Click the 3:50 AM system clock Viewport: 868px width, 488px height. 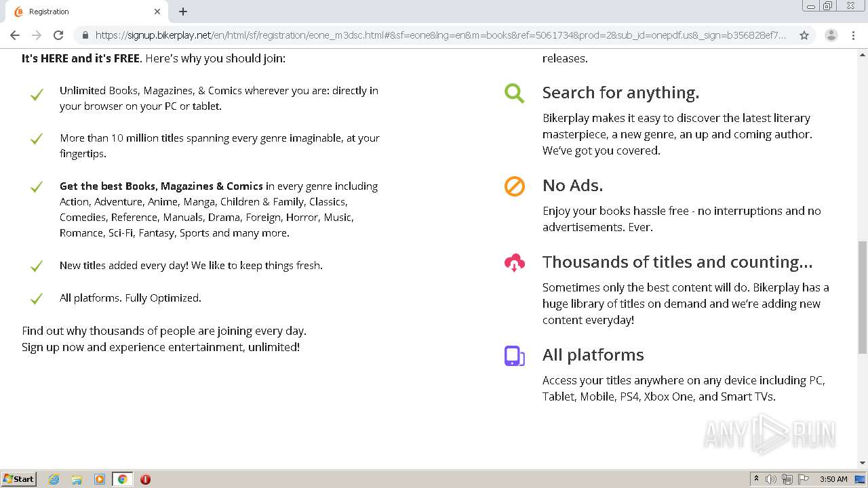[833, 479]
